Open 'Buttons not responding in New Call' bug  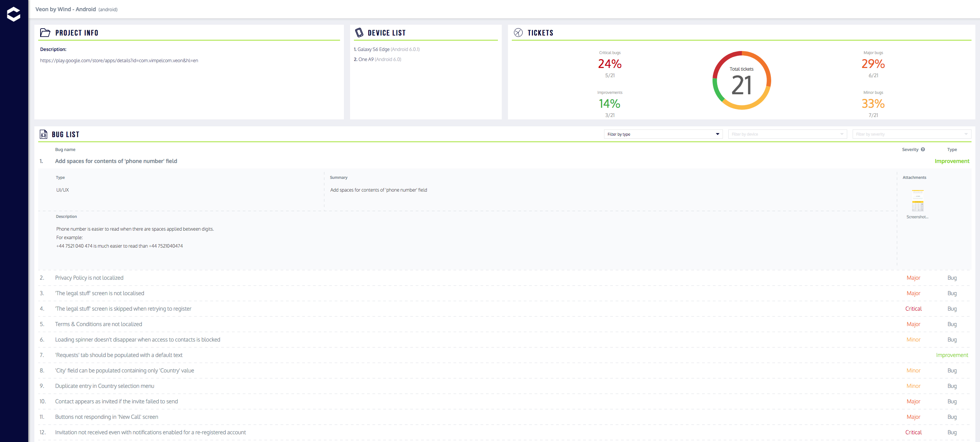point(107,417)
